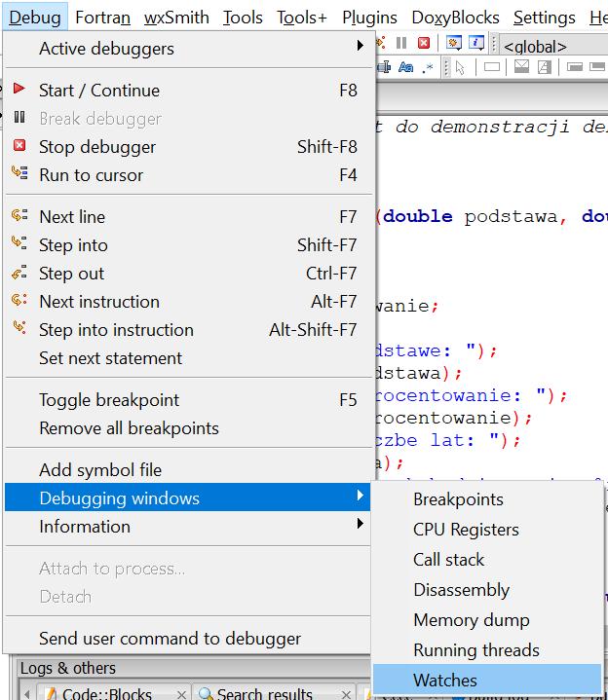Click the Start / Continue red arrow icon
This screenshot has height=700, width=608.
[x=19, y=89]
